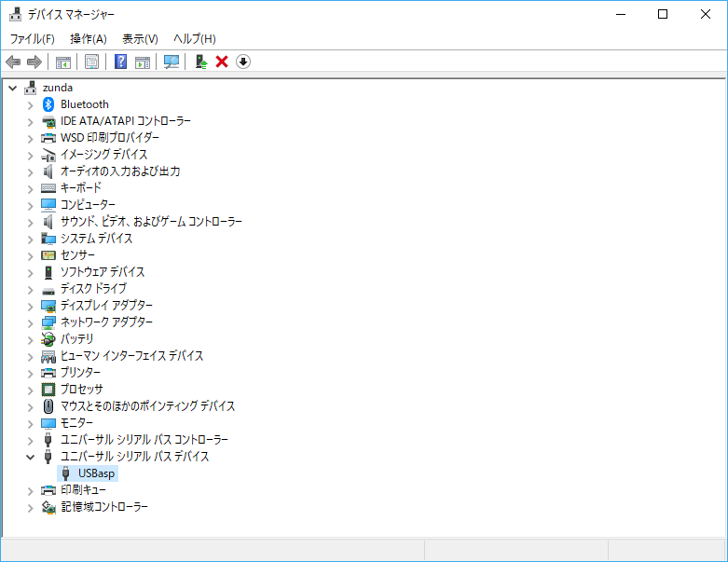Expand IDE ATA/ATAPI コントローラー node
This screenshot has width=728, height=562.
tap(31, 122)
